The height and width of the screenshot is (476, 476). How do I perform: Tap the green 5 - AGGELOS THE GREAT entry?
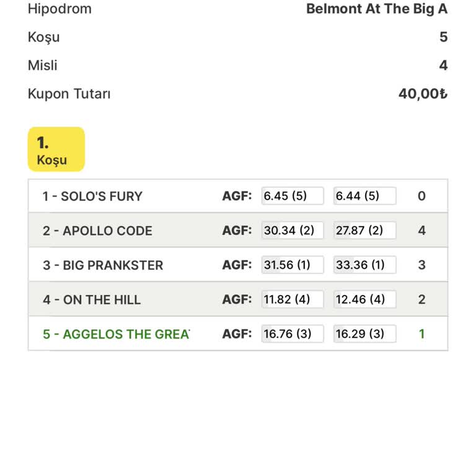[116, 334]
